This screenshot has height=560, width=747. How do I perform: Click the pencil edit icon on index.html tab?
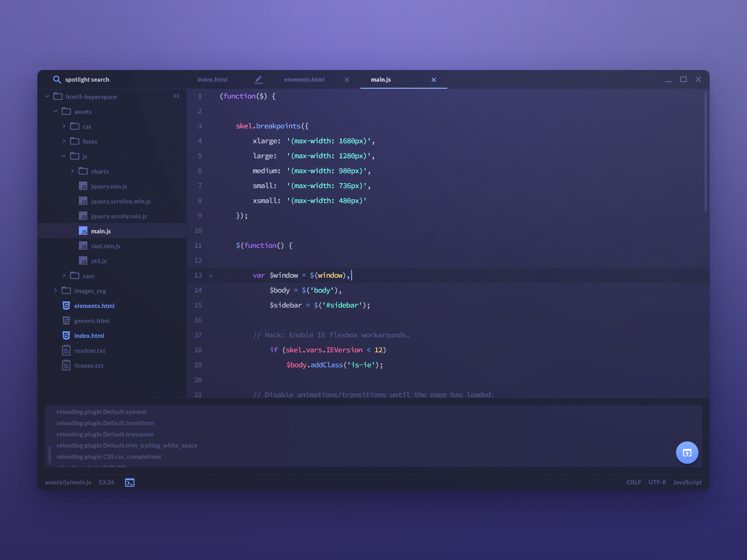[x=259, y=79]
